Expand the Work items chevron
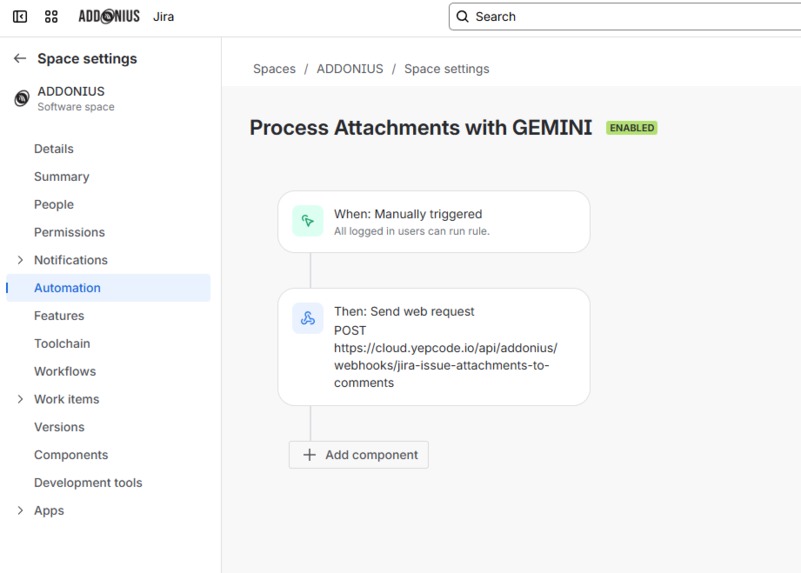Screen dimensions: 801x573 click(20, 399)
